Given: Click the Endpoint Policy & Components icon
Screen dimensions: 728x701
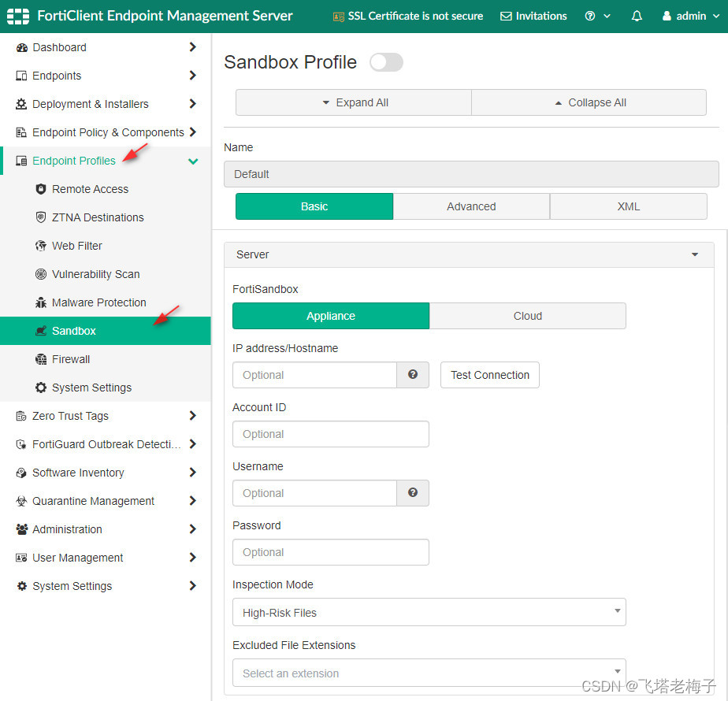Looking at the screenshot, I should pyautogui.click(x=21, y=132).
